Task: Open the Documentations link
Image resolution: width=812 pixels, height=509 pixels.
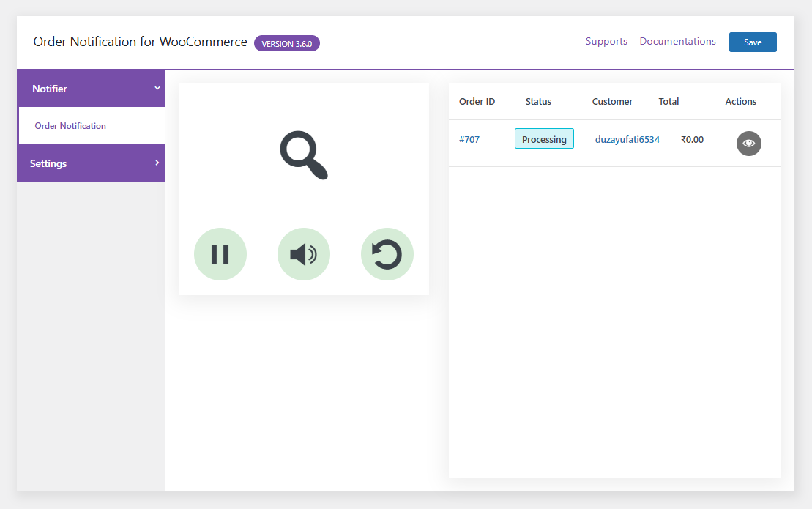Action: click(x=677, y=41)
